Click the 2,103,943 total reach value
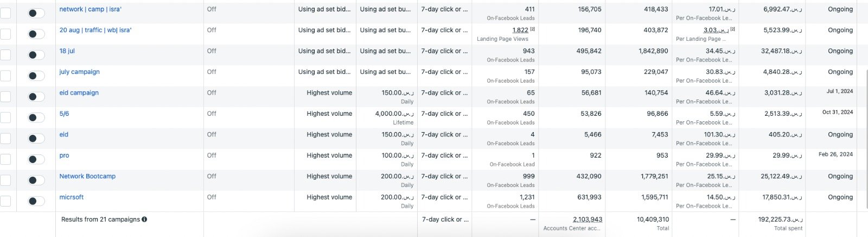This screenshot has width=868, height=237. [x=587, y=220]
